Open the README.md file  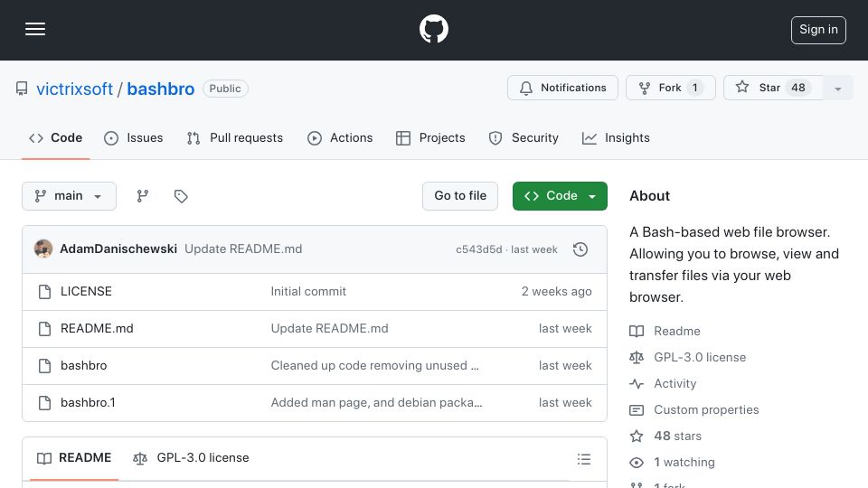[97, 329]
